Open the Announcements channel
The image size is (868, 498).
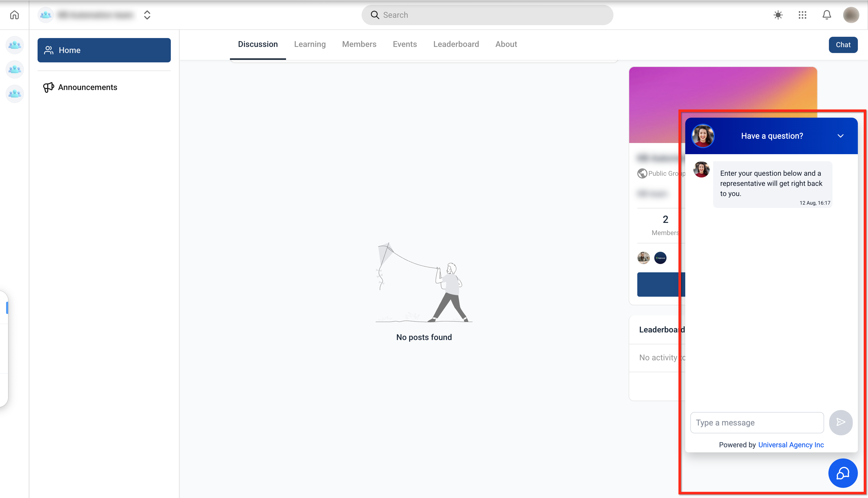(x=88, y=87)
